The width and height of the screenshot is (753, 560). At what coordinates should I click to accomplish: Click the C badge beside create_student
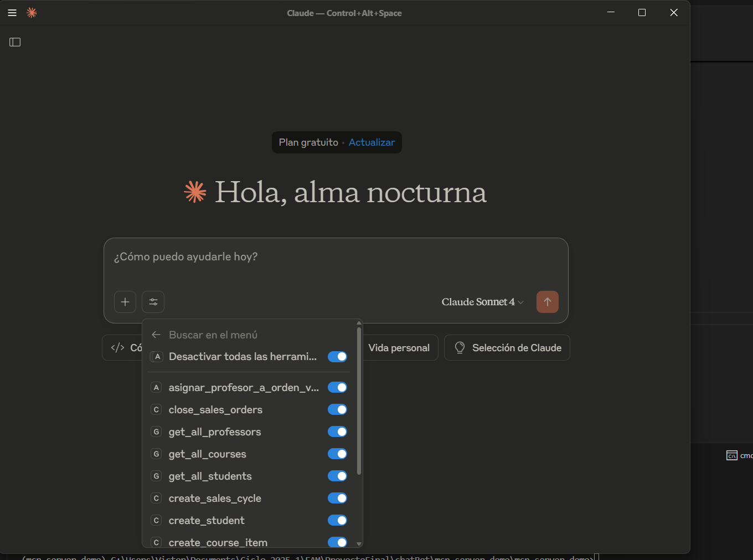point(156,521)
